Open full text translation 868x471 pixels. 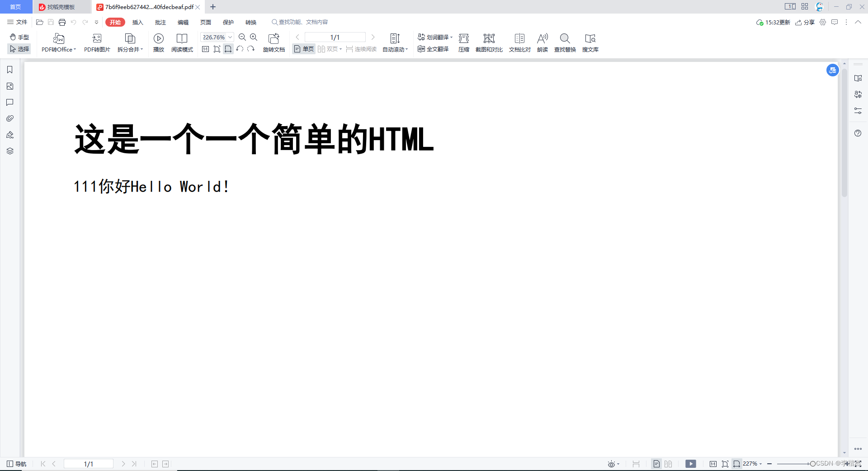pyautogui.click(x=433, y=49)
